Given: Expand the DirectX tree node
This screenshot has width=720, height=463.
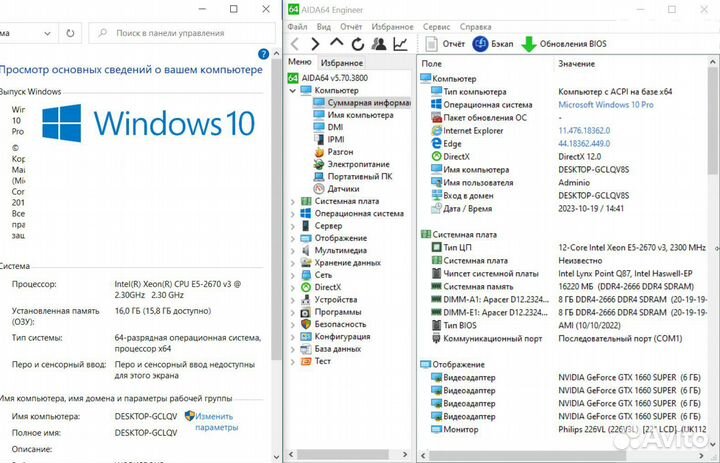Looking at the screenshot, I should (292, 288).
